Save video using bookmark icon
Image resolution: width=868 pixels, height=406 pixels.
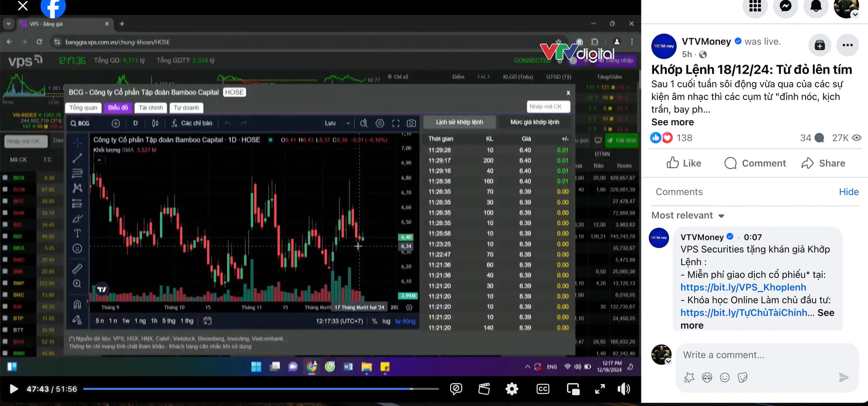coord(820,45)
